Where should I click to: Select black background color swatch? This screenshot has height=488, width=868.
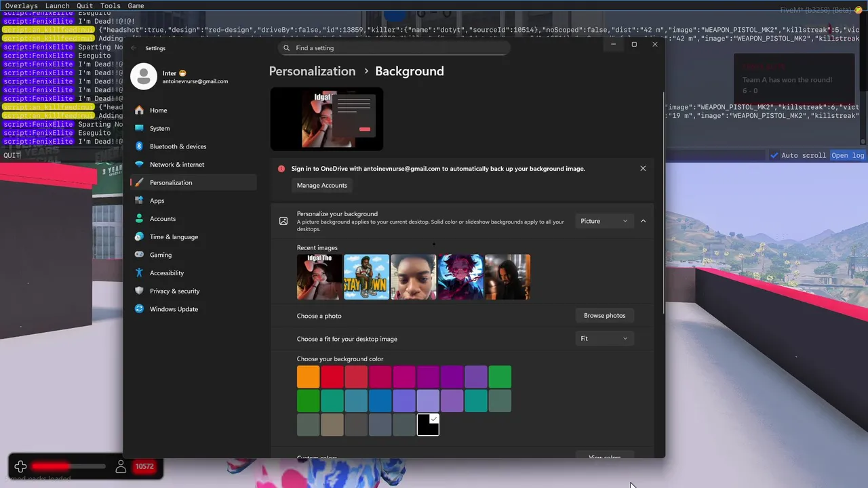(x=428, y=425)
